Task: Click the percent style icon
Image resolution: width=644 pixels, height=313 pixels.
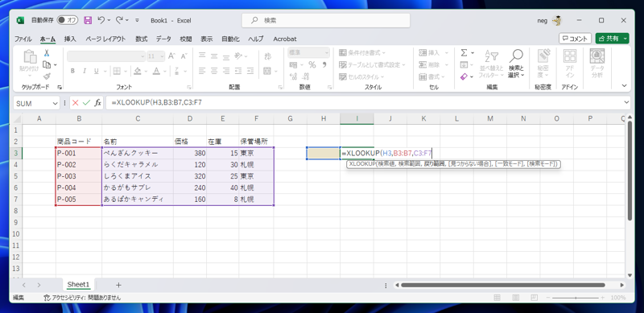Action: (312, 65)
